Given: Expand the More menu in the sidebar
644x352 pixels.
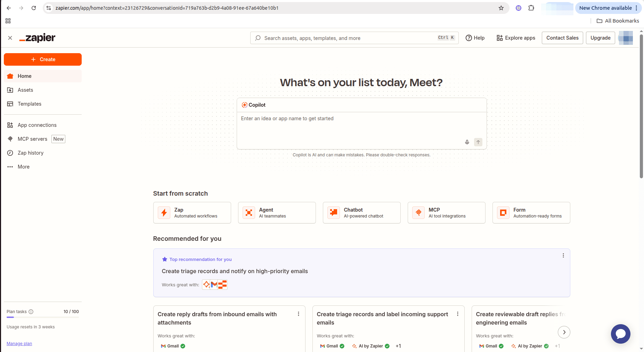Looking at the screenshot, I should (43, 167).
